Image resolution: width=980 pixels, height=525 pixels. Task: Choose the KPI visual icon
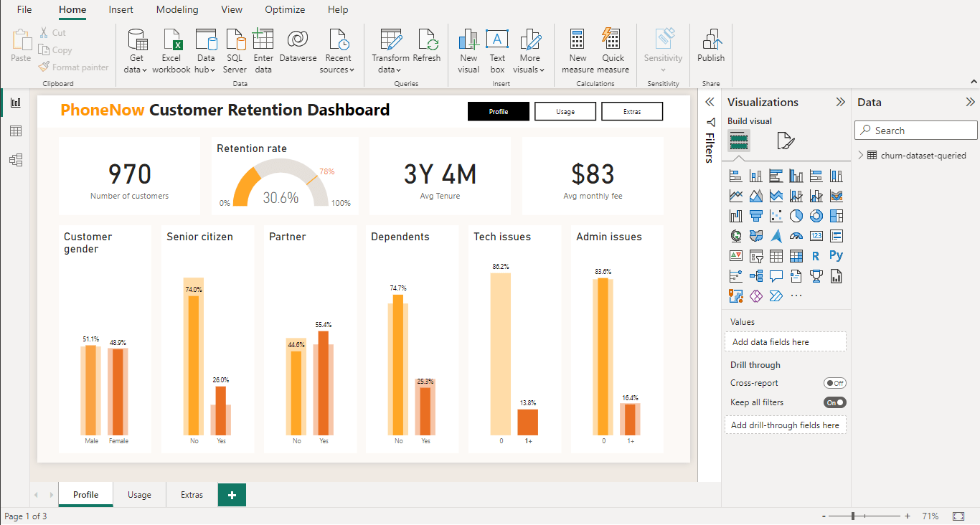pyautogui.click(x=735, y=256)
